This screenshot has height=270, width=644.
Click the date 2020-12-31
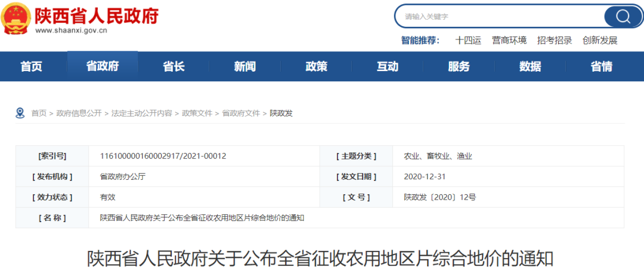tap(425, 177)
